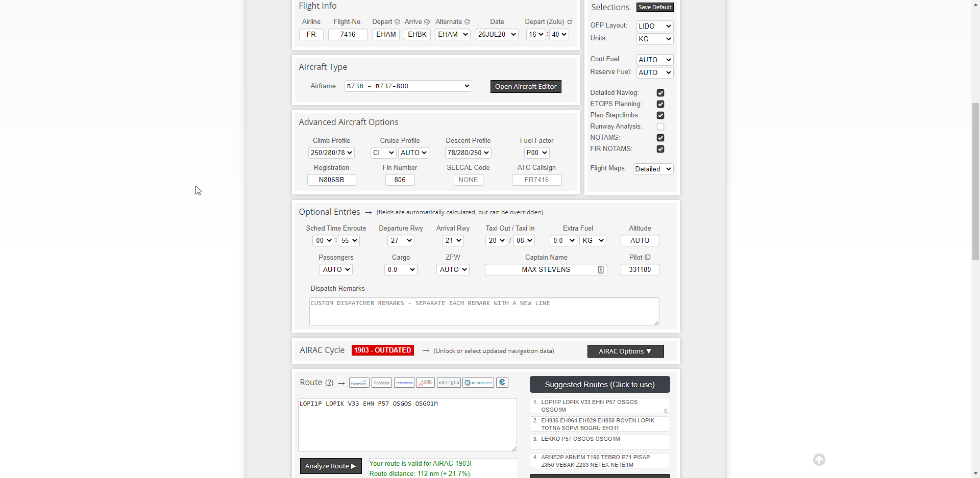Click the Open Aircraft Editor button

[x=526, y=87]
